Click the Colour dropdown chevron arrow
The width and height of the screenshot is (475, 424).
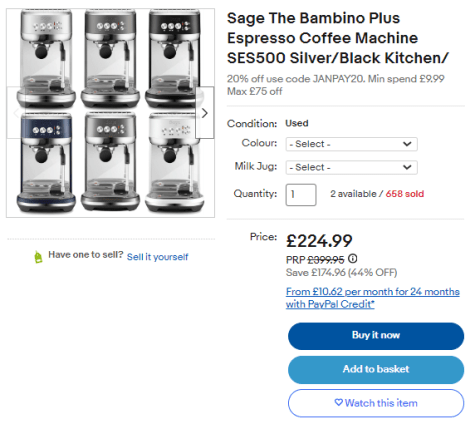407,144
